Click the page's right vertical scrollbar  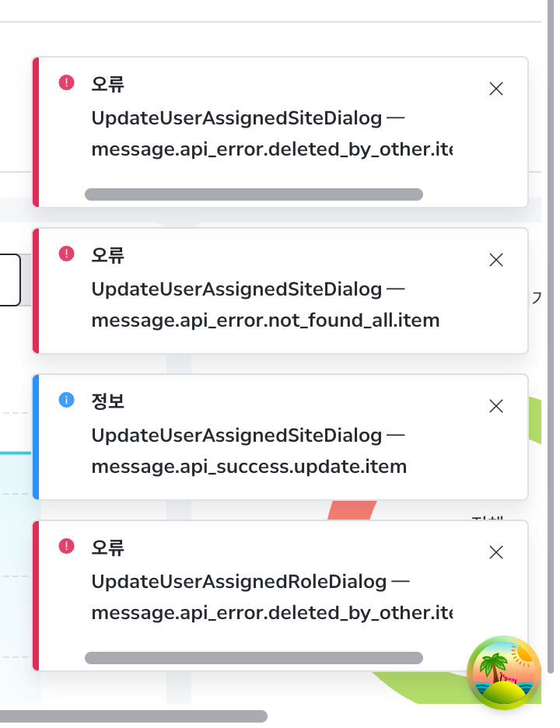(551, 337)
